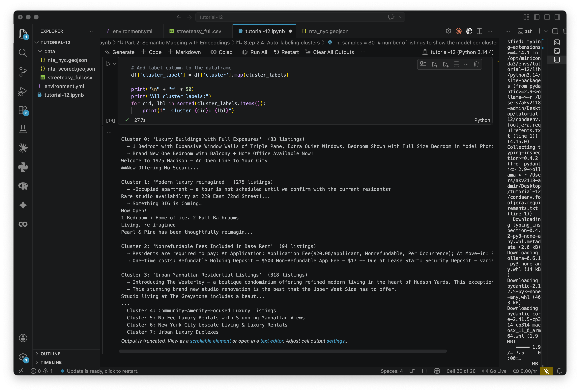Split the cell using cell toolbar icon
The image size is (580, 392).
pos(456,64)
